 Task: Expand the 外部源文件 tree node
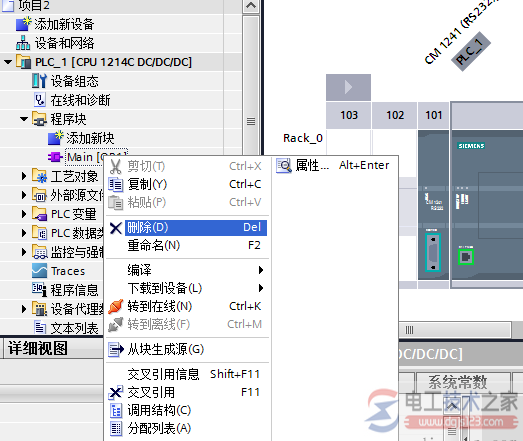24,195
